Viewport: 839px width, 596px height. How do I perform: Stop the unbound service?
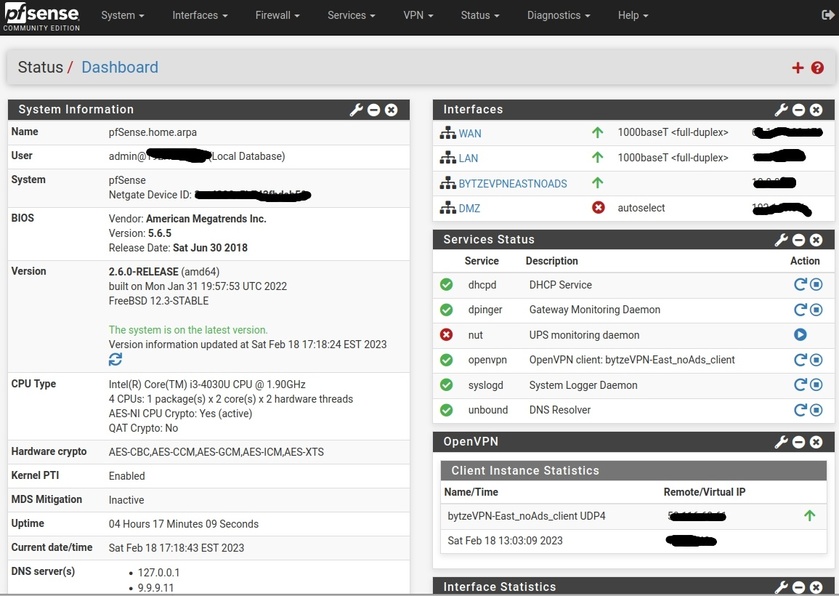coord(816,410)
